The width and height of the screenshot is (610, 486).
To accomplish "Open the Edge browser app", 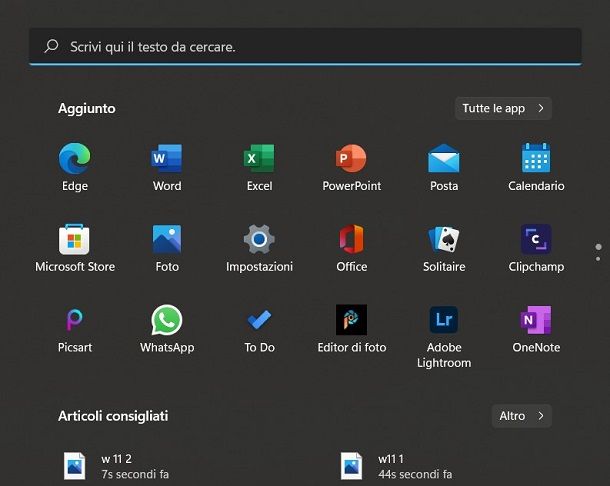I will 75,167.
